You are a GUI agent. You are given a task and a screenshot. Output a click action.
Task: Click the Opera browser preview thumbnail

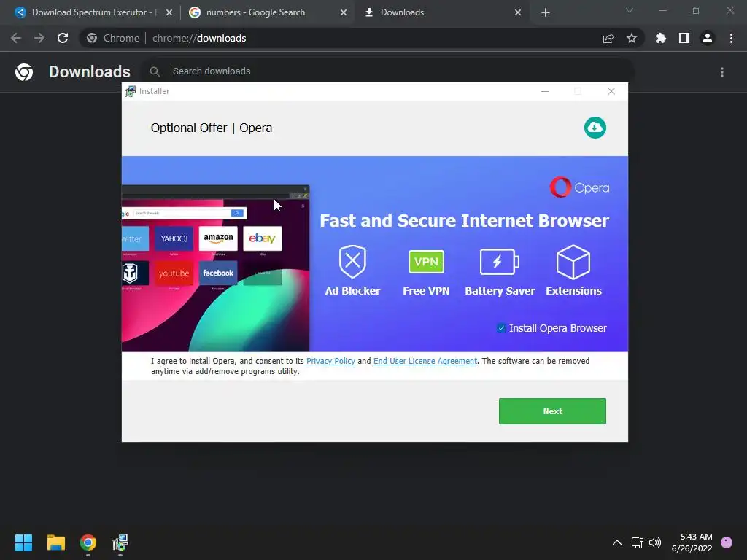[215, 268]
